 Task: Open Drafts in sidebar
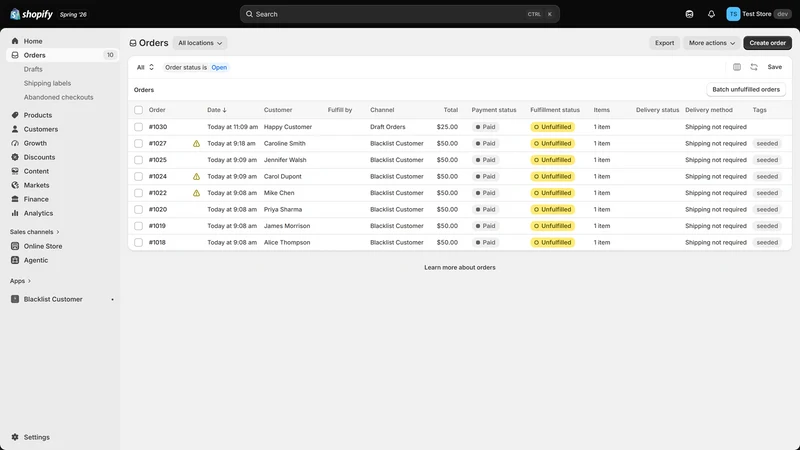(33, 69)
